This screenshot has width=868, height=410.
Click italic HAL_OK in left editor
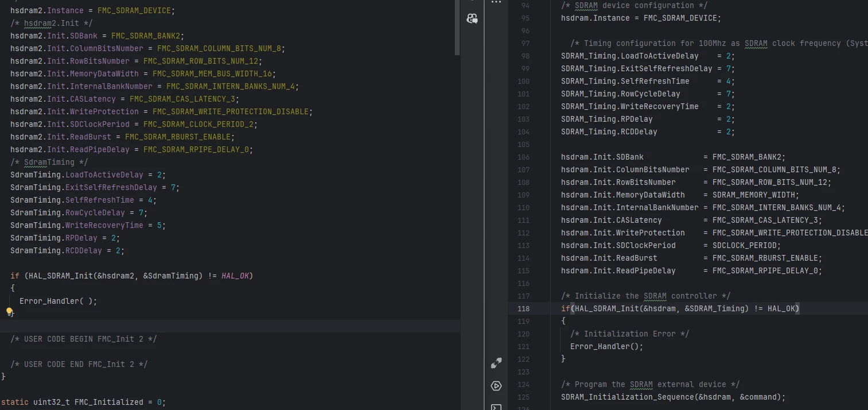tap(235, 276)
